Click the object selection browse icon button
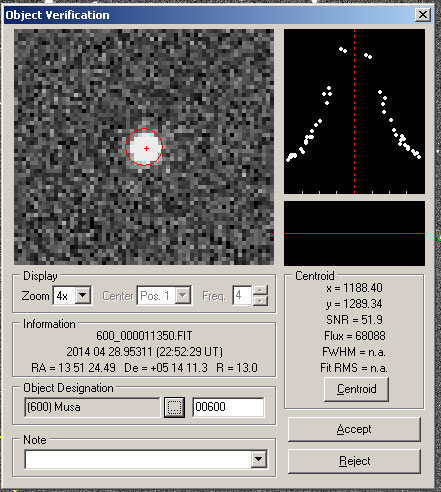 (174, 407)
